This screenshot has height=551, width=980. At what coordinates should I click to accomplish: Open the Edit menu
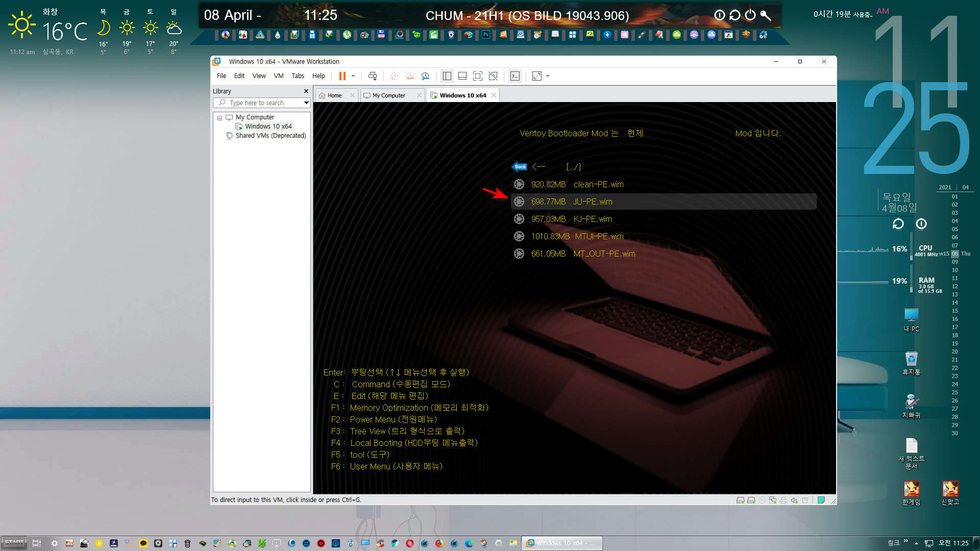coord(239,76)
